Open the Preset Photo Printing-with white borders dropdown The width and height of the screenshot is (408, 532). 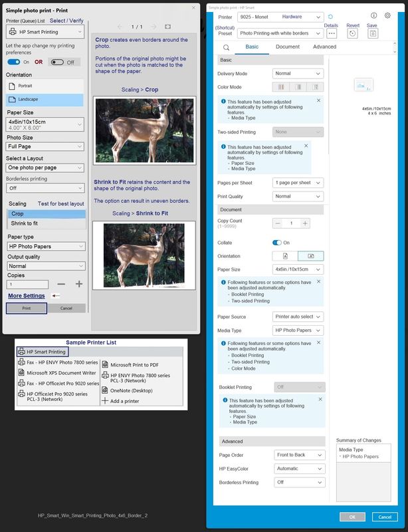[280, 33]
